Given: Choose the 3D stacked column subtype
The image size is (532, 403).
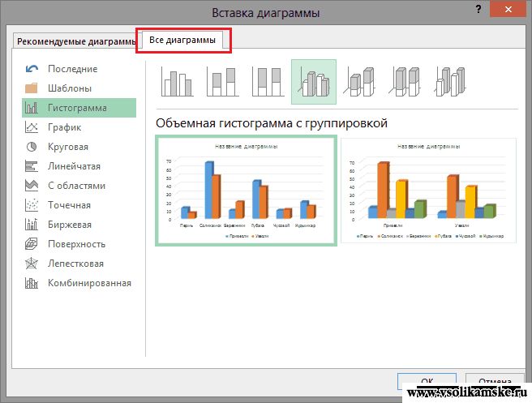Looking at the screenshot, I should pos(358,82).
